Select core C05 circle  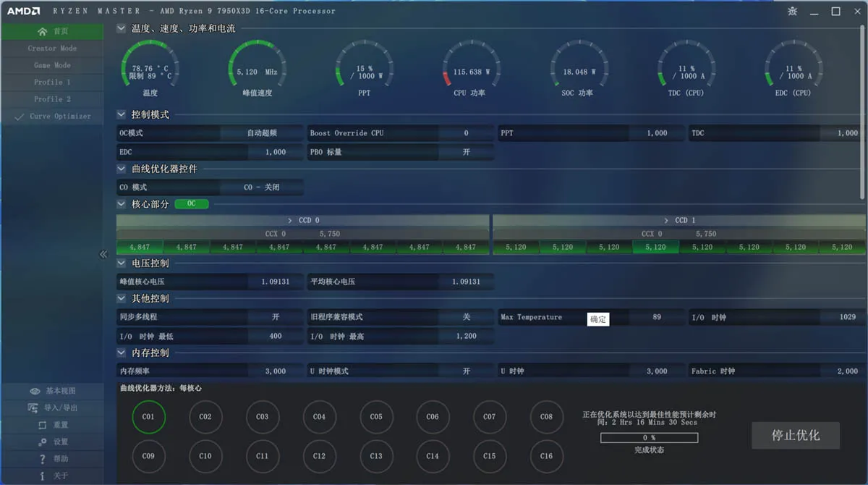376,417
